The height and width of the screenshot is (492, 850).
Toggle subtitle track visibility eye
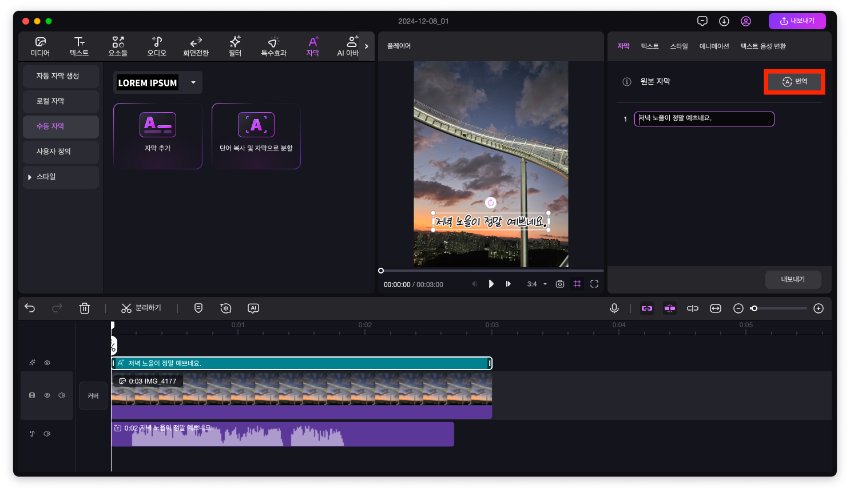[47, 362]
